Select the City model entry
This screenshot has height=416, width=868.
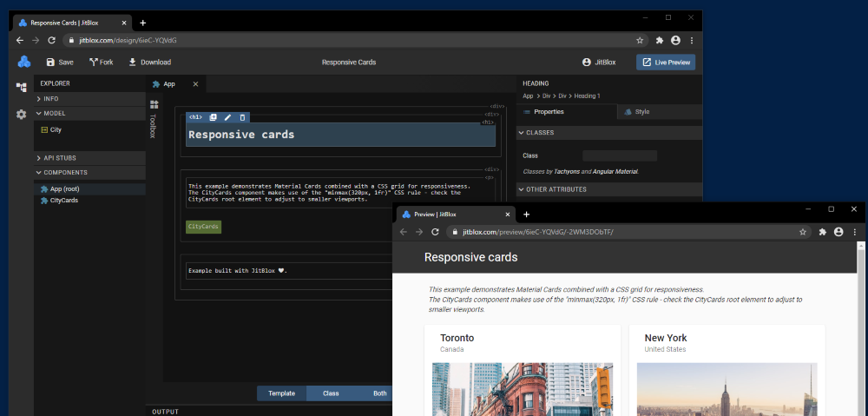(x=51, y=129)
